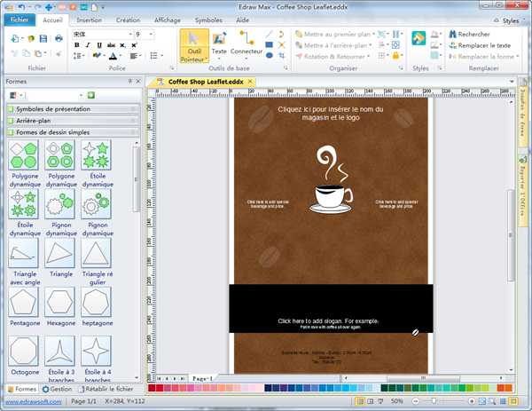Open the Styles gallery icon
This screenshot has height=411, width=532.
419,38
